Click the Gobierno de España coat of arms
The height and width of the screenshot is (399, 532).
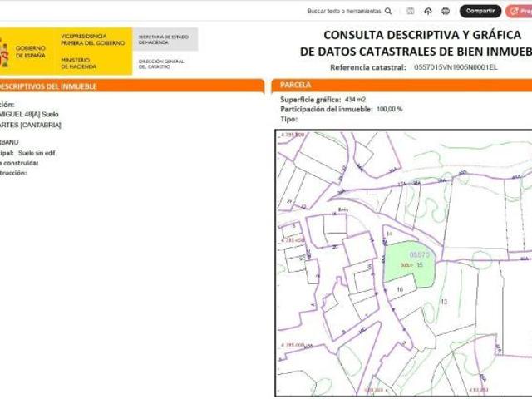click(x=5, y=52)
